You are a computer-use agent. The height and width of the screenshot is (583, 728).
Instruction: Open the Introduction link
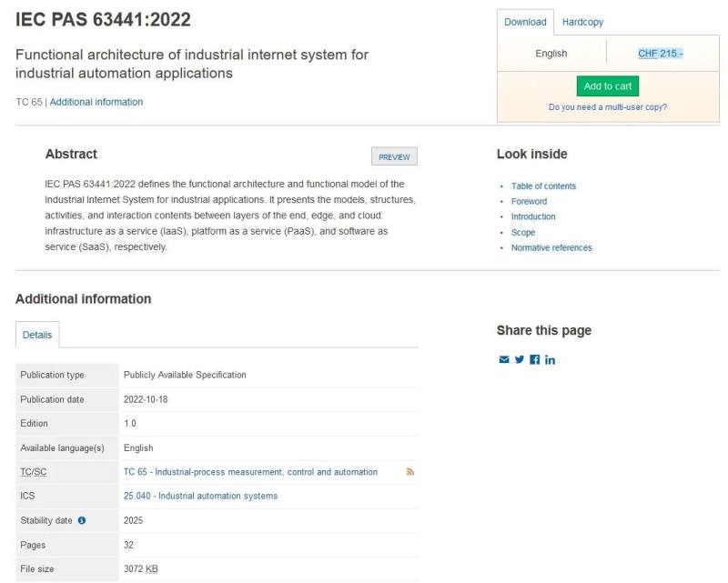(x=533, y=217)
